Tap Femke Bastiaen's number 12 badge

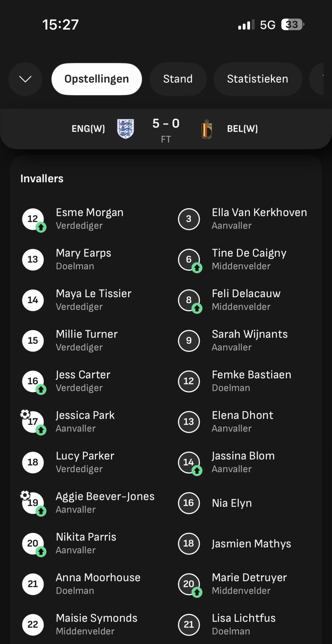189,381
